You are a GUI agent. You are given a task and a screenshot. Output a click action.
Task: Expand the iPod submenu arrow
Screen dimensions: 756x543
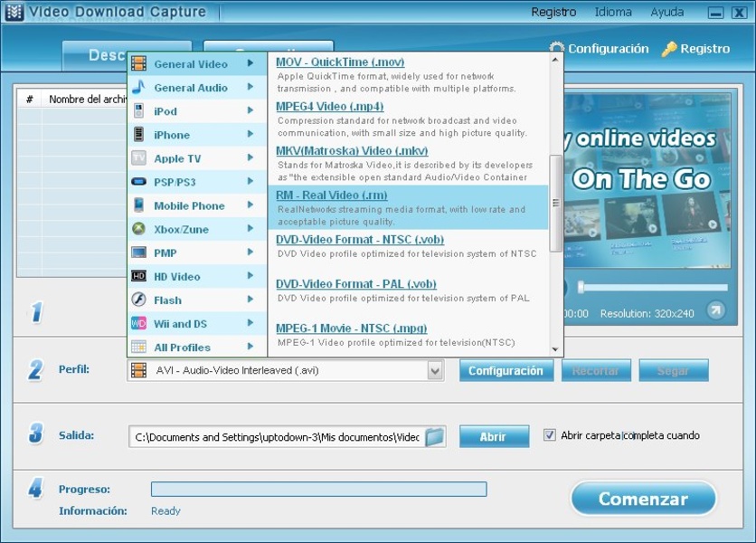250,110
